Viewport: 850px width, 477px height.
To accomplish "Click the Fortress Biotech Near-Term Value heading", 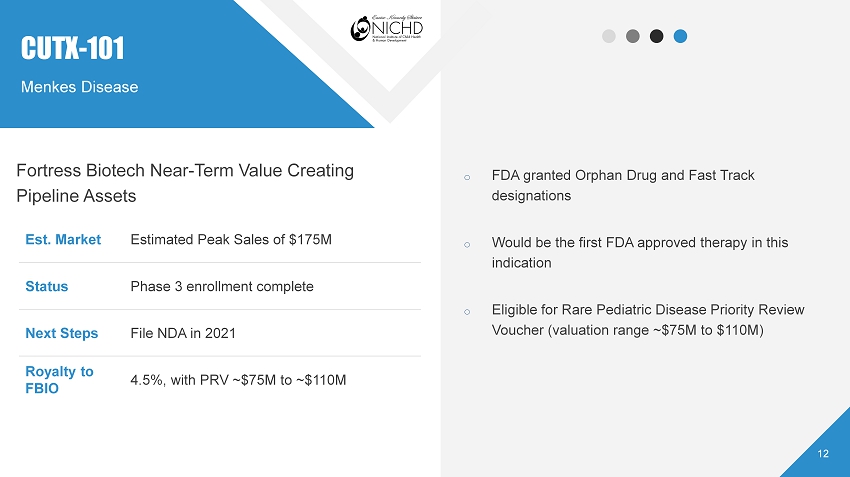I will (x=185, y=183).
